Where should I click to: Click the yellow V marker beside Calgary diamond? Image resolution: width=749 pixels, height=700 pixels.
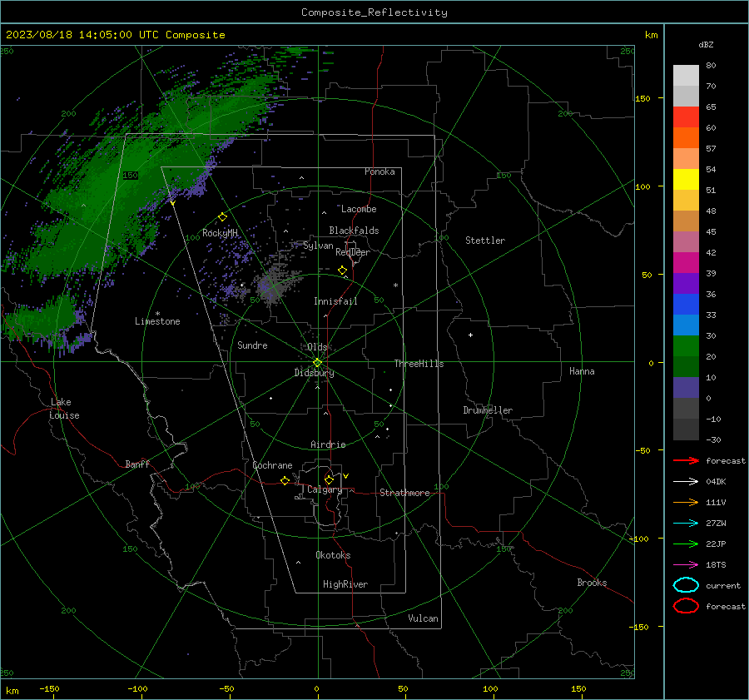point(346,476)
